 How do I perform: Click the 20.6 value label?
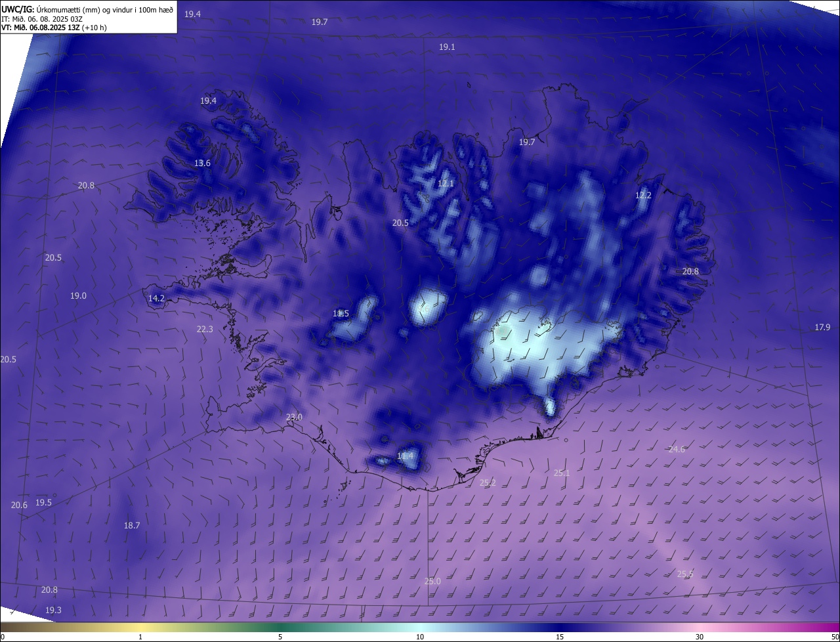click(x=19, y=505)
